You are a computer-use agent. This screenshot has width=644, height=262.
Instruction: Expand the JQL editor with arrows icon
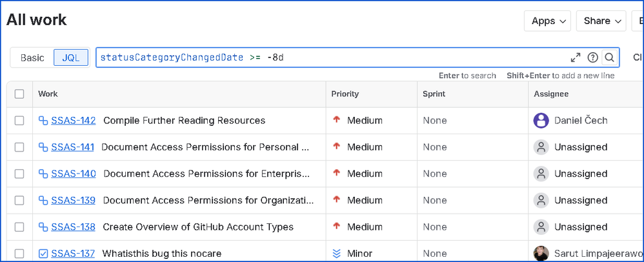[576, 57]
